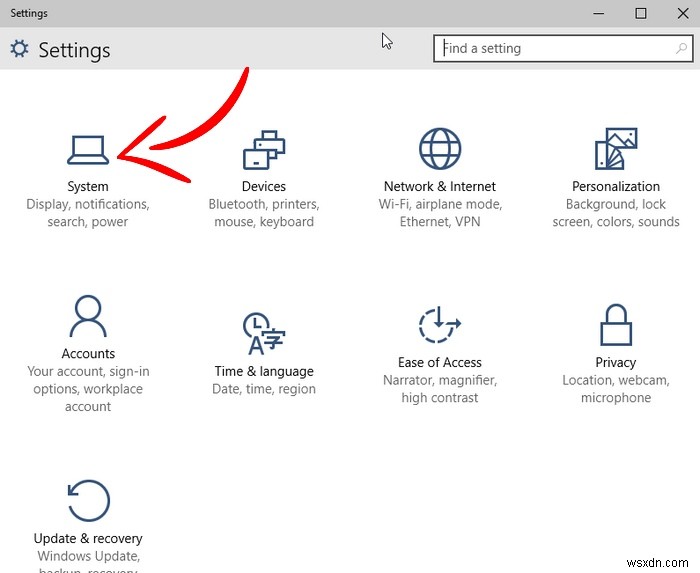The image size is (700, 573).
Task: Click 'Your account, sign-in options' description
Action: 88,389
